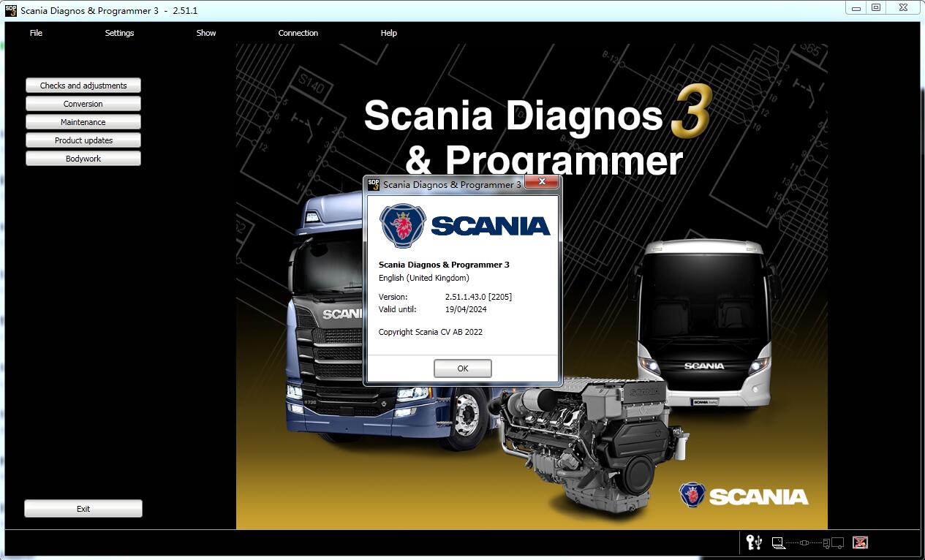Screen dimensions: 925x560
Task: Minimize the main application window
Action: point(856,7)
